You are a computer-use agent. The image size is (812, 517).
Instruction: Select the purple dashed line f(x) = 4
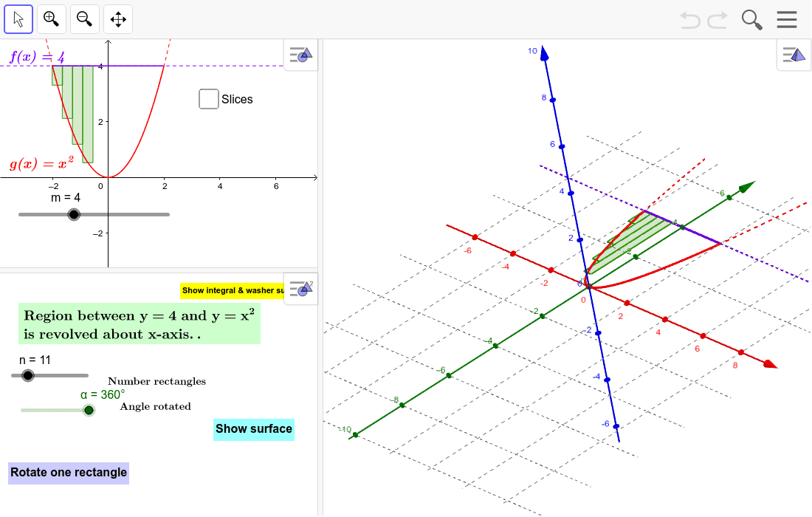pyautogui.click(x=221, y=66)
